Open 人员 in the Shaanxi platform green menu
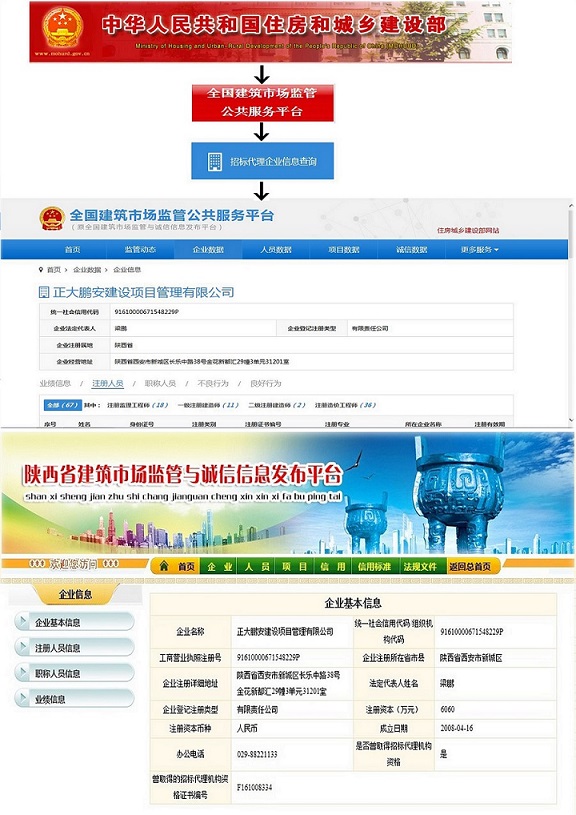The height and width of the screenshot is (815, 576). point(257,566)
